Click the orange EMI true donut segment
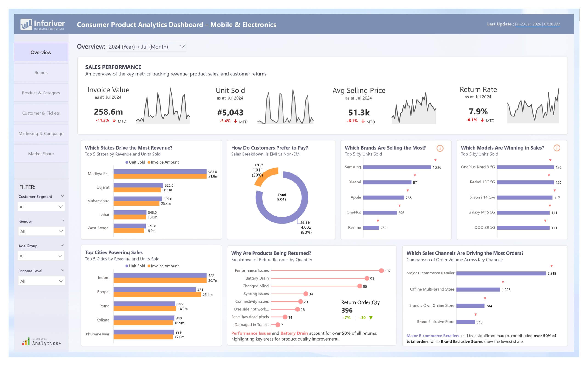This screenshot has height=366, width=588. [267, 175]
